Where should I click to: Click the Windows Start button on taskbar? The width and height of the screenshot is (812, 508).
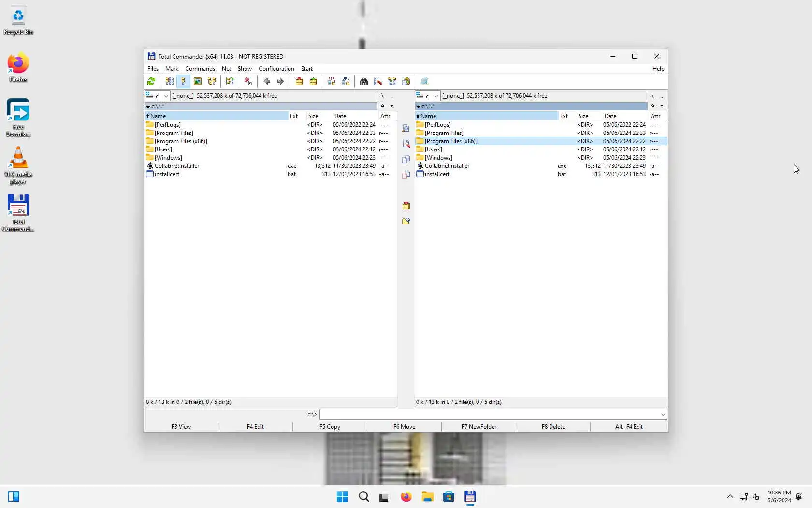(342, 497)
